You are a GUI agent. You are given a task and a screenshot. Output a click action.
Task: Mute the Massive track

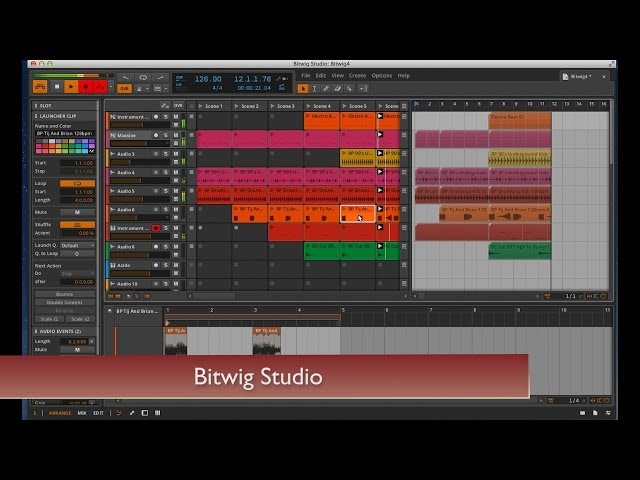(176, 135)
